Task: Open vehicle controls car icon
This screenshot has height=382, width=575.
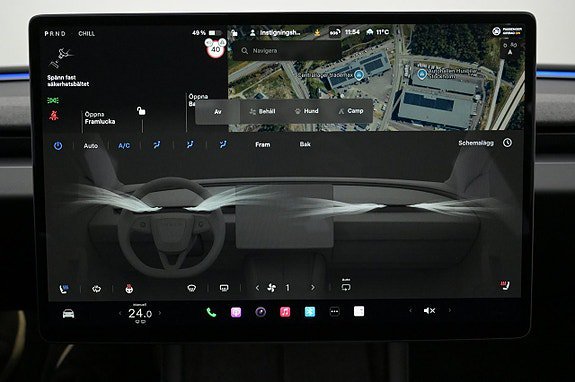Action: pos(68,314)
